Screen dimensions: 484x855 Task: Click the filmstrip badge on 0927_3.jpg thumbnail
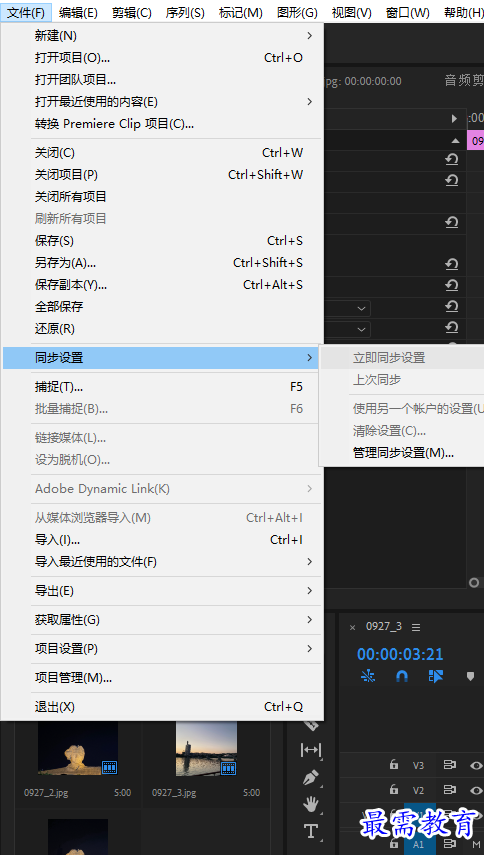[228, 768]
